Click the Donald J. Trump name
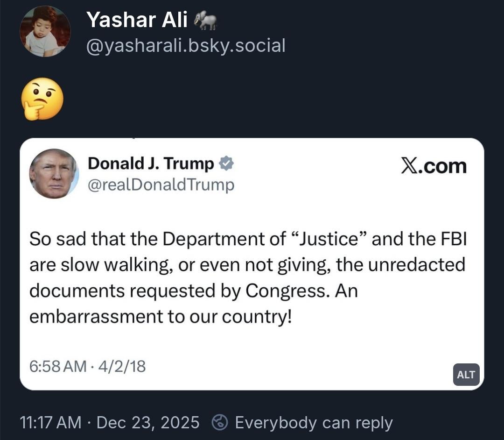This screenshot has width=504, height=440. tap(151, 164)
